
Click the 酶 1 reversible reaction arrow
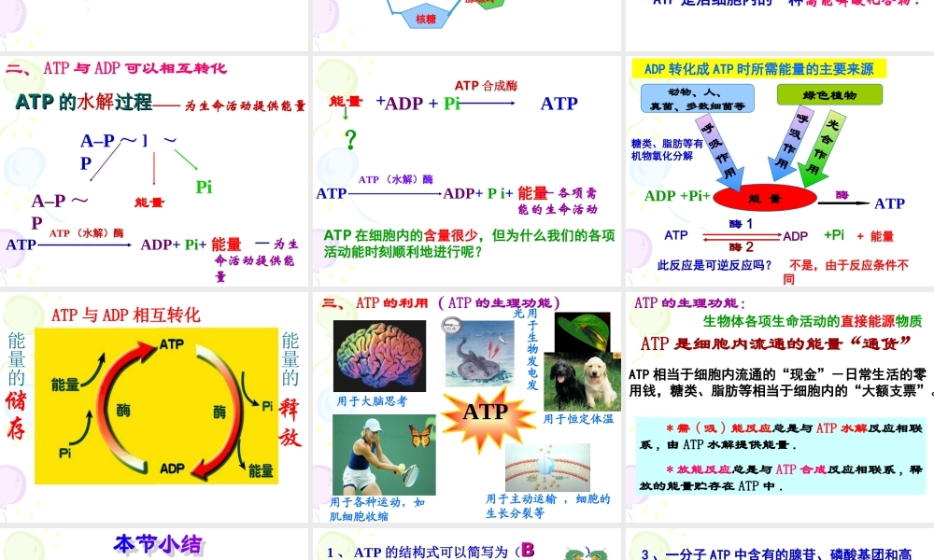[742, 236]
